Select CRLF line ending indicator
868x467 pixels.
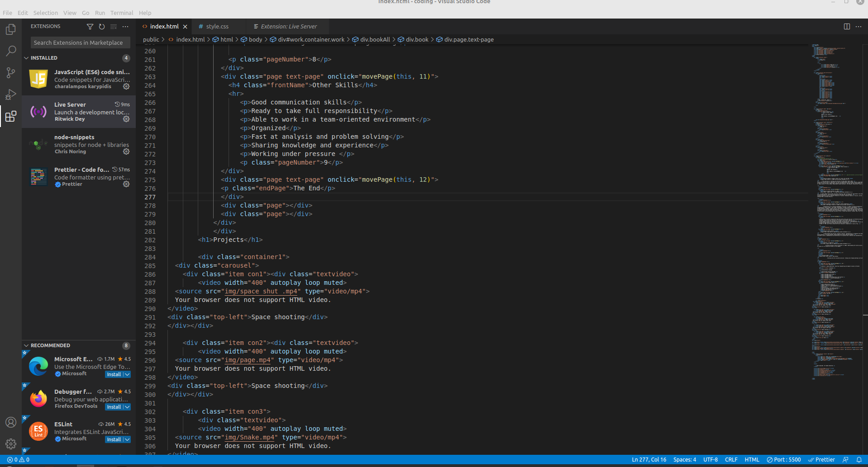(x=731, y=459)
